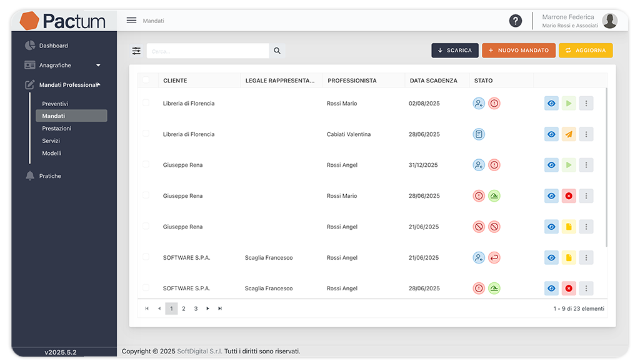Select checkbox for Giuseppe Rena 31/12/2025 row
Image resolution: width=640 pixels, height=364 pixels.
coord(146,164)
